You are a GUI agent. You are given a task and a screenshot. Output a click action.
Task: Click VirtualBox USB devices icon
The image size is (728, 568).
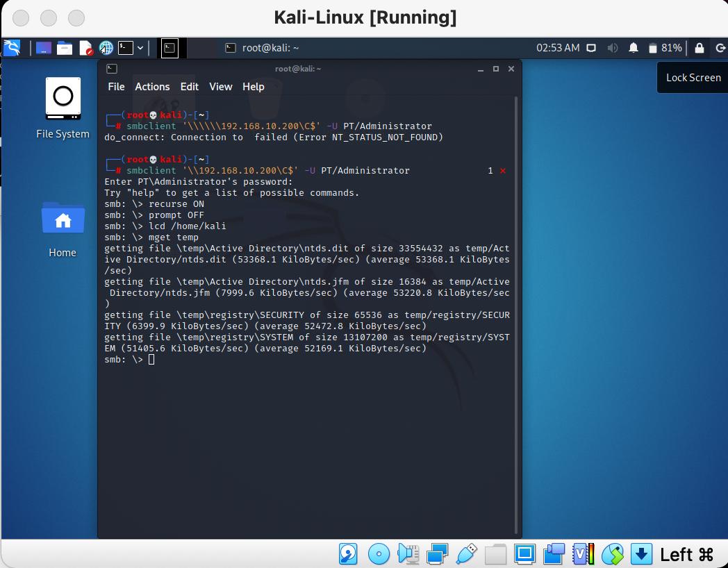click(x=467, y=553)
